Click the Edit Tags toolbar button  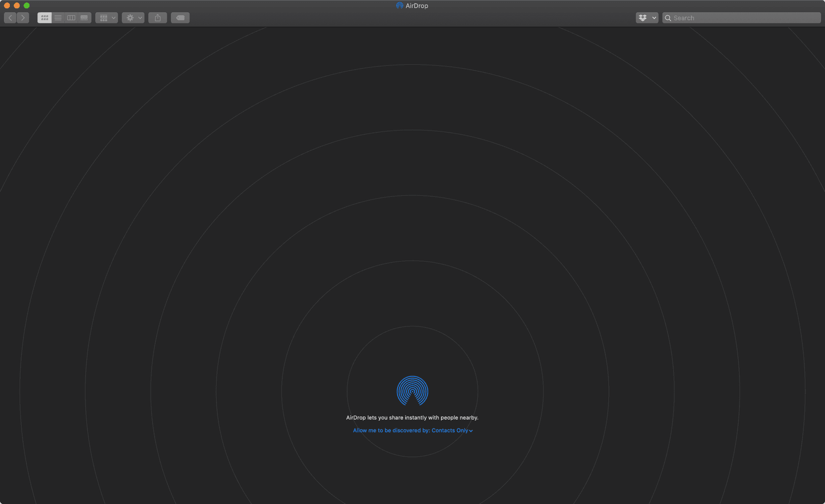(180, 18)
